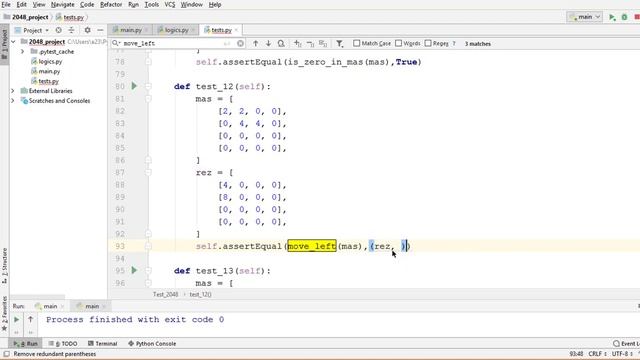Go to next search occurrence arrow
Image resolution: width=640 pixels, height=360 pixels.
point(268,43)
